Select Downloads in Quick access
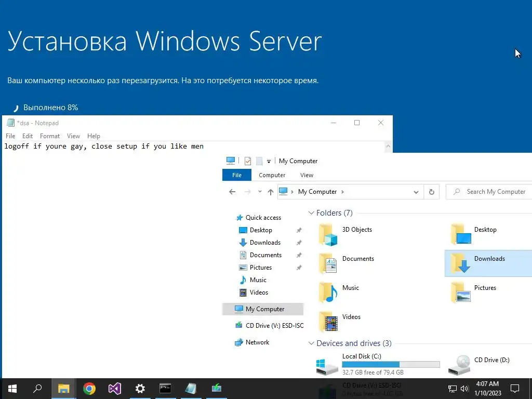The height and width of the screenshot is (399, 532). [265, 243]
